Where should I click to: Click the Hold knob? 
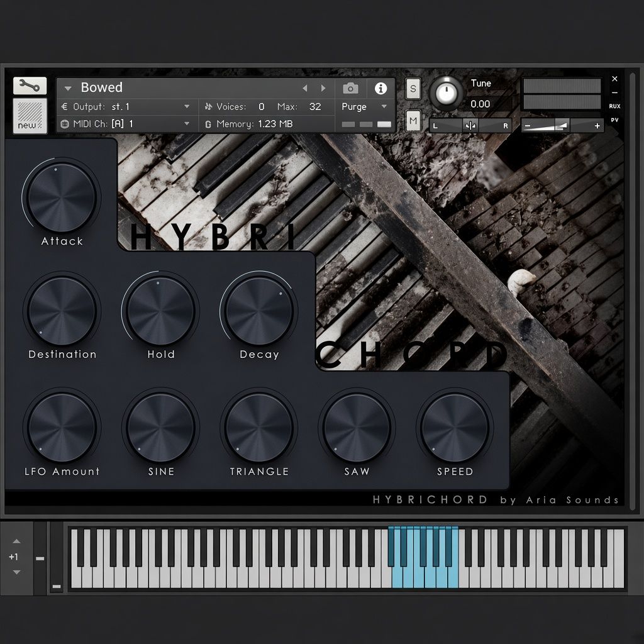pos(160,311)
